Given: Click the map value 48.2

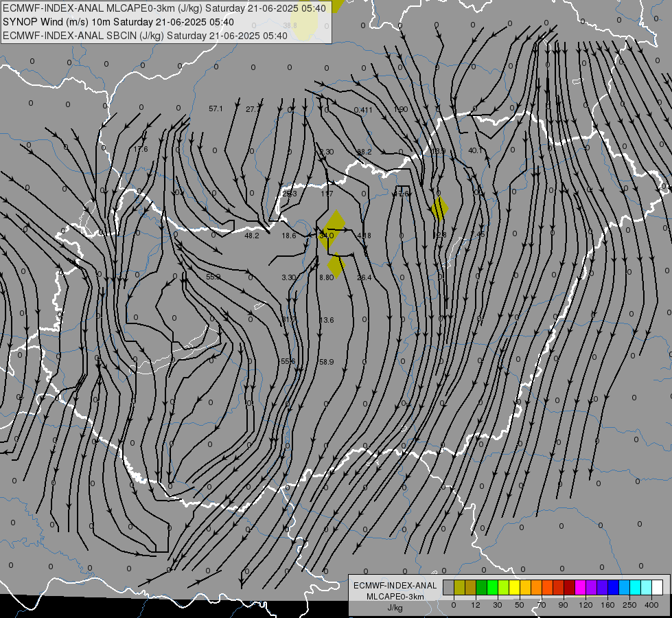Looking at the screenshot, I should coord(252,236).
